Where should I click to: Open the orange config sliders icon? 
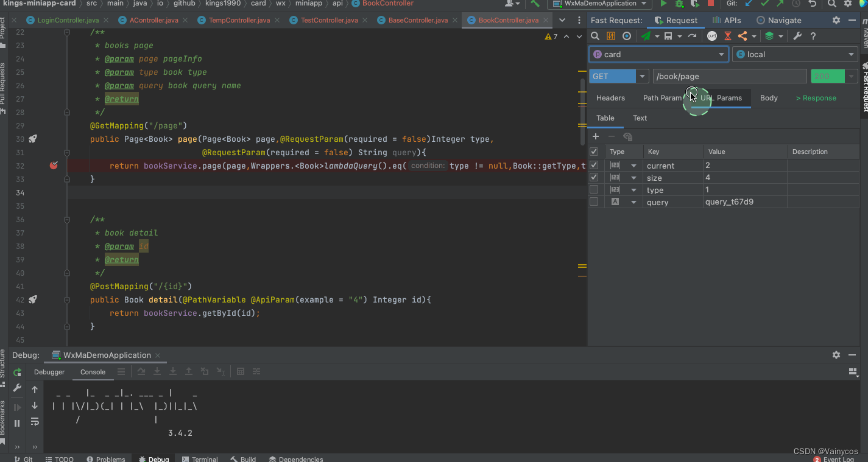611,37
